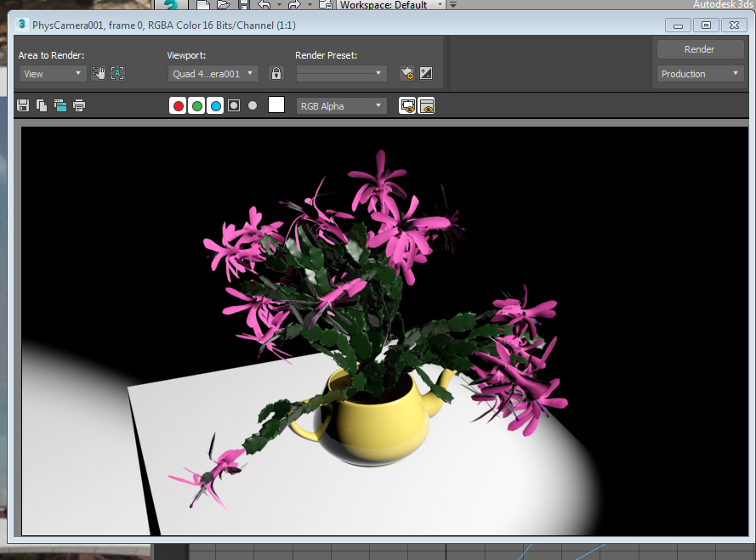Click the Redo arrow in main toolbar
The image size is (756, 560).
click(x=294, y=5)
